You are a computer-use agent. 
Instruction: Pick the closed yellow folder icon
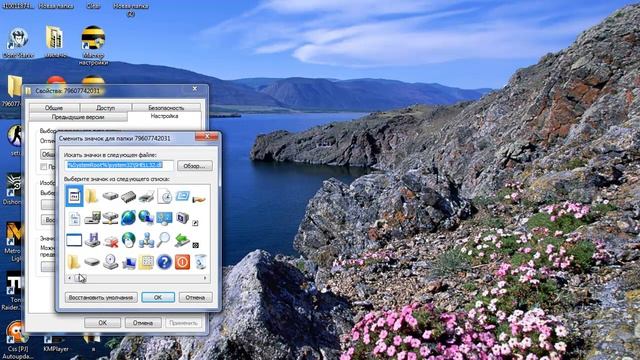pos(91,196)
